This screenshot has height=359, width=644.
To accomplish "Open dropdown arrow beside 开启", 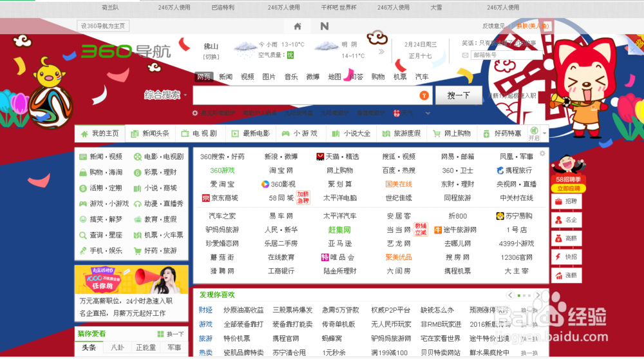I will coord(545,133).
